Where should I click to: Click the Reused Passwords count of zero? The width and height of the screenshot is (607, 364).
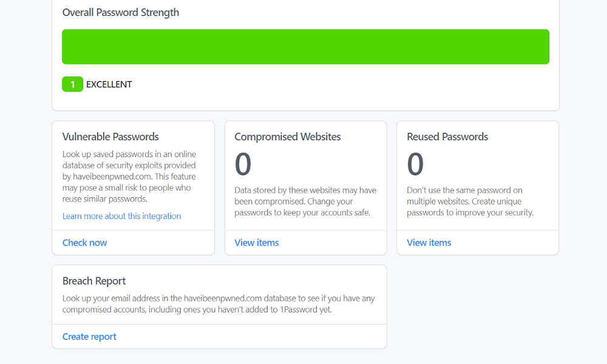coord(415,164)
